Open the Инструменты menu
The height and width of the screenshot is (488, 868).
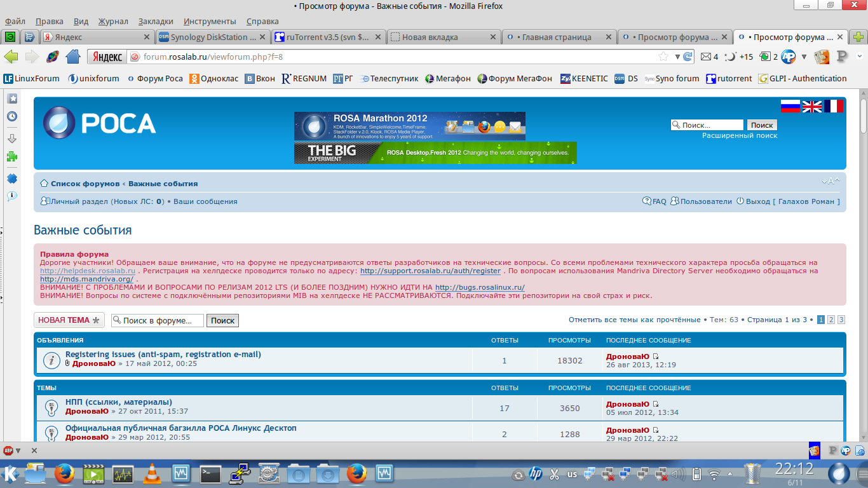(x=210, y=22)
